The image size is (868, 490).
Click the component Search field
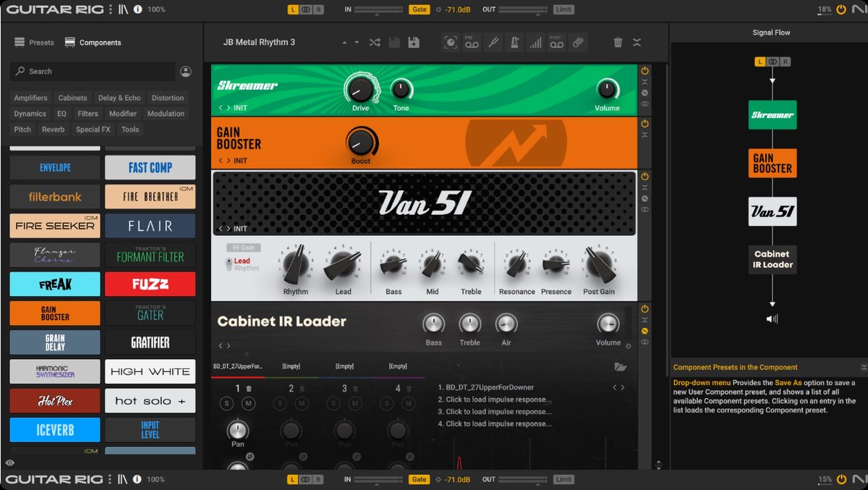pyautogui.click(x=93, y=71)
